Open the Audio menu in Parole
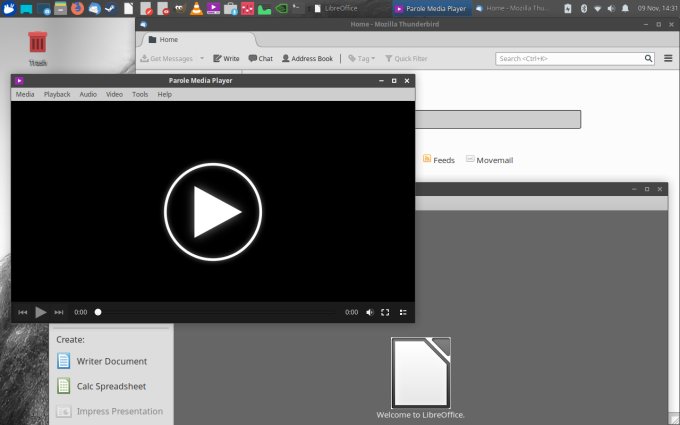Viewport: 680px width, 425px height. [x=88, y=94]
